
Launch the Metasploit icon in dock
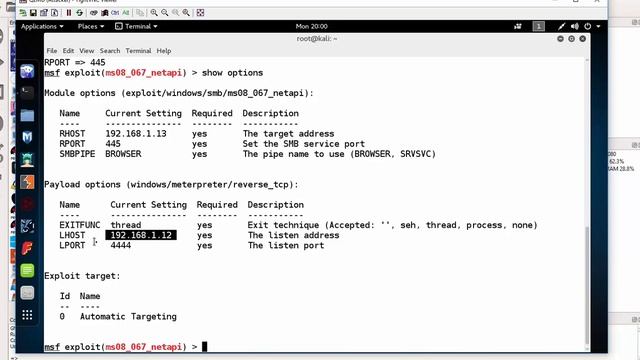27,138
